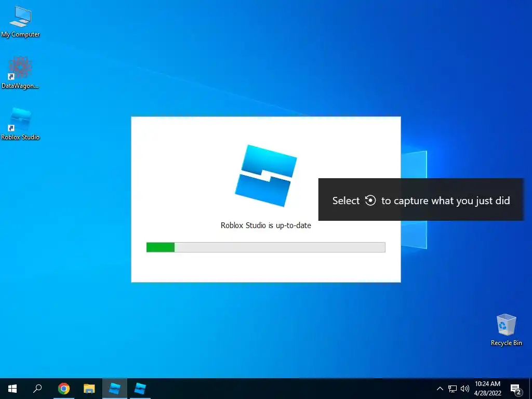The image size is (532, 399).
Task: Open network status tray icon
Action: (x=453, y=389)
